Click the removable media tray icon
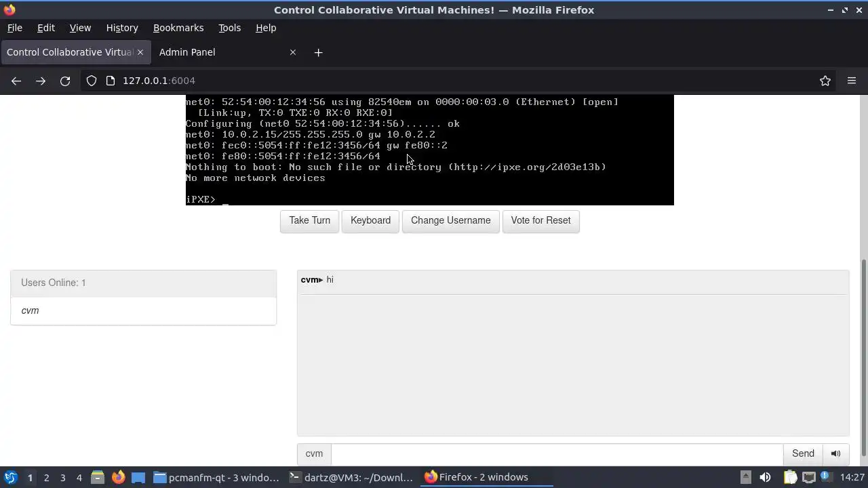This screenshot has width=868, height=488. [x=745, y=477]
